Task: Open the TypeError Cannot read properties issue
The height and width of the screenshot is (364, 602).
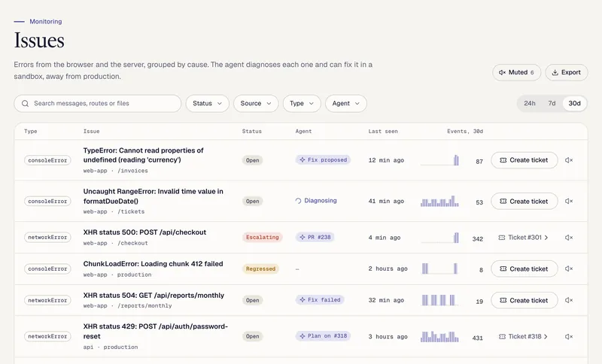Action: coord(143,155)
